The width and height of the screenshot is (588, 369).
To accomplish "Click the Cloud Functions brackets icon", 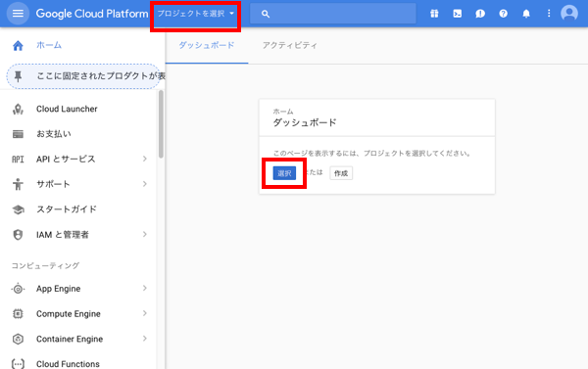I will pos(18,364).
